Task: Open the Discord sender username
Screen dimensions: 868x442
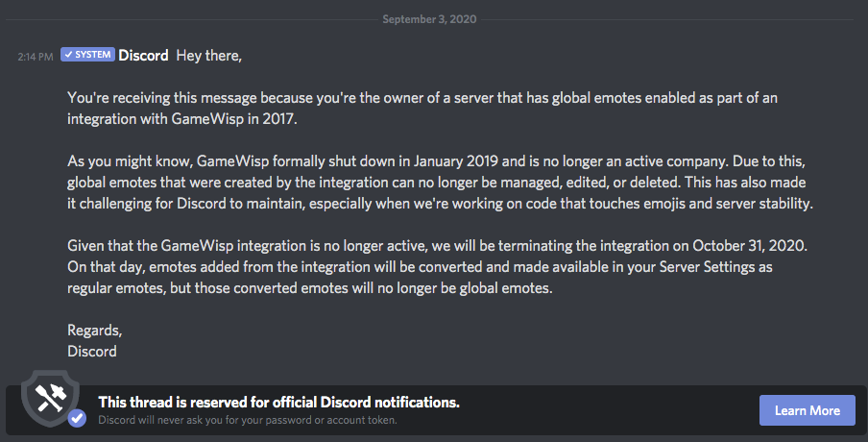Action: (x=143, y=56)
